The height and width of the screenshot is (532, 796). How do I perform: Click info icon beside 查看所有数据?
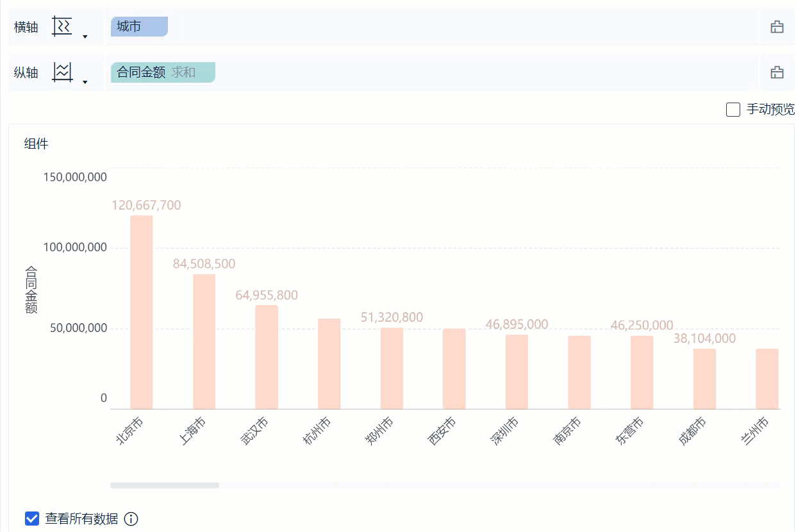[131, 519]
